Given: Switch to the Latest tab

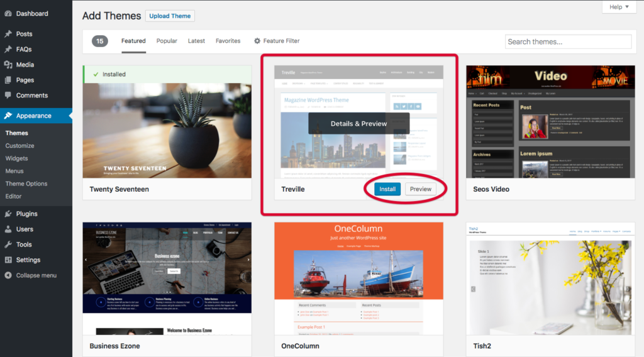Looking at the screenshot, I should 196,41.
